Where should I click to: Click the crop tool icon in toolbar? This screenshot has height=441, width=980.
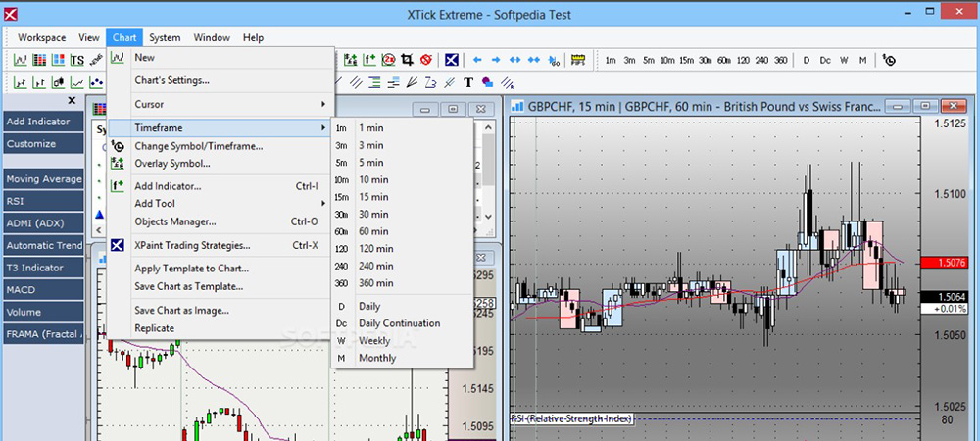[x=407, y=60]
